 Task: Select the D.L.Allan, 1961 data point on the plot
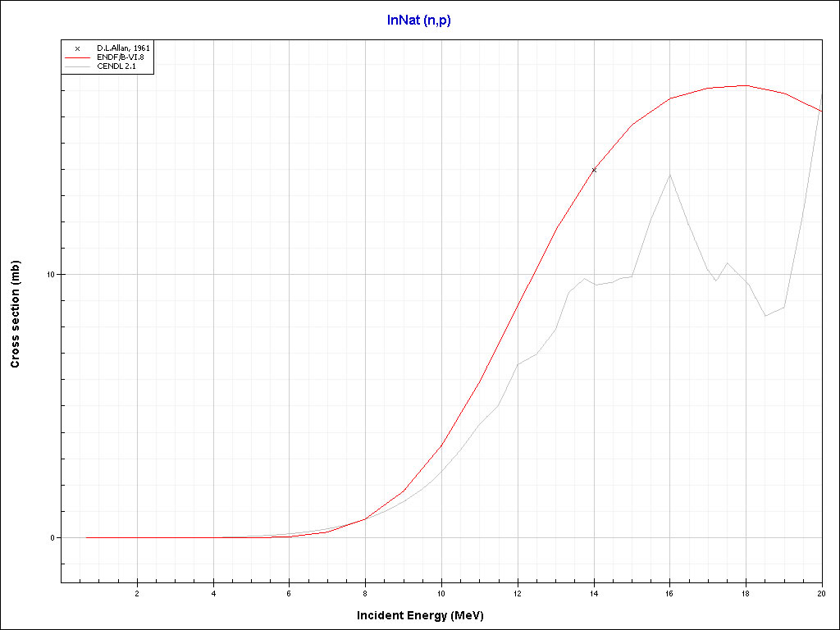(x=594, y=170)
